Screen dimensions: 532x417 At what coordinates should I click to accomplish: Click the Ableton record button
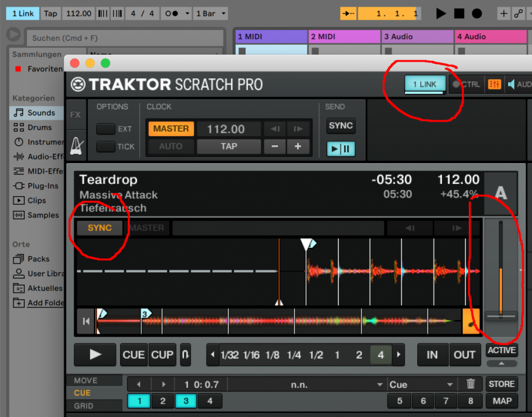(x=477, y=14)
